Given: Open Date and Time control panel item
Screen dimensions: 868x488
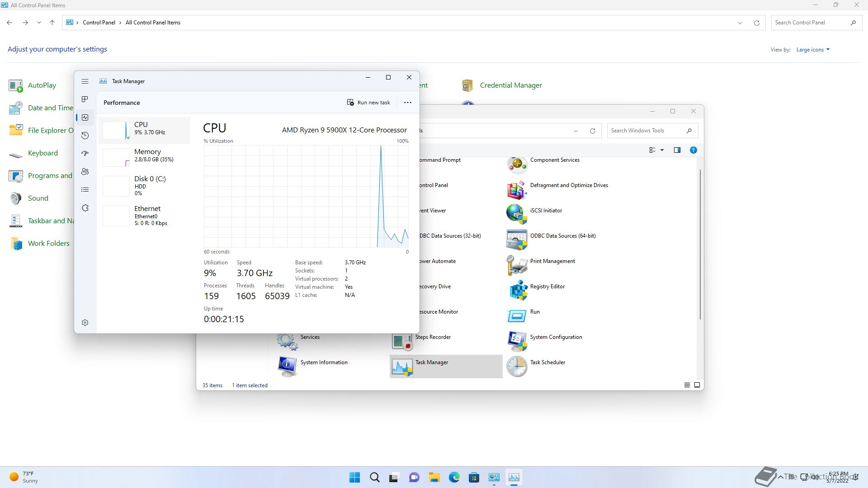Looking at the screenshot, I should point(41,108).
